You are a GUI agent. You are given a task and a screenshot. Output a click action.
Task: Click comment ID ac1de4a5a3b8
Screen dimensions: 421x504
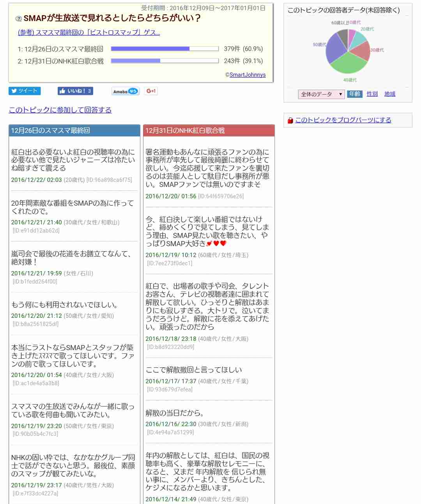click(x=36, y=383)
